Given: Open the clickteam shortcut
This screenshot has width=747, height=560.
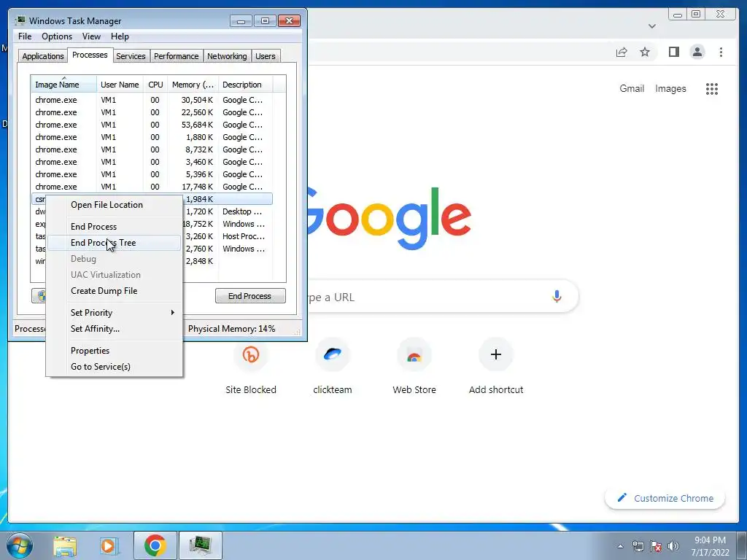Looking at the screenshot, I should (x=333, y=367).
